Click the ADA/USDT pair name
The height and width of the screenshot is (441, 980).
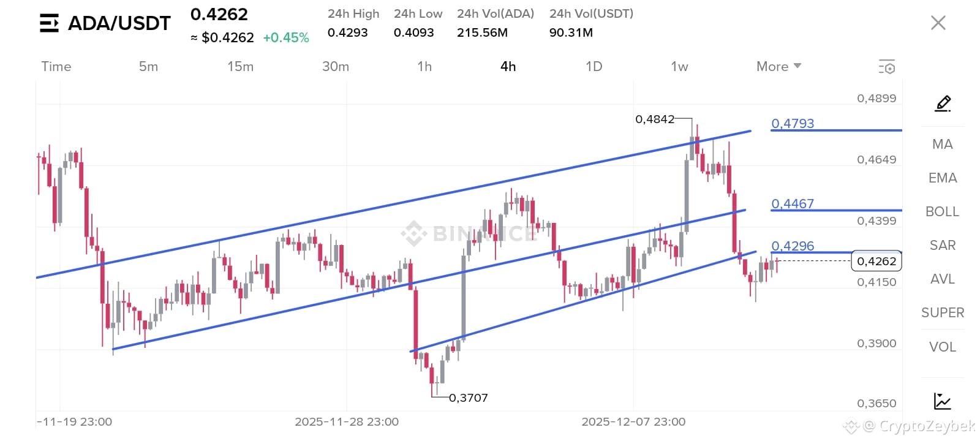119,23
